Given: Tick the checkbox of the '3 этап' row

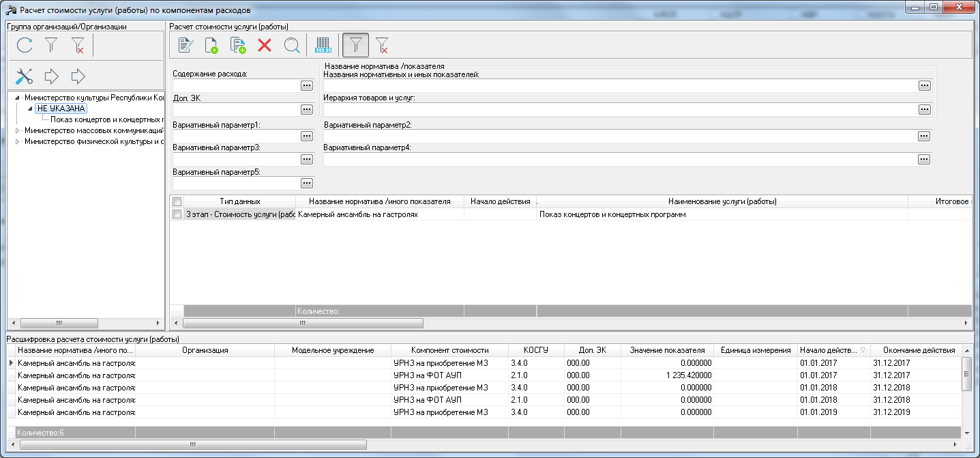Looking at the screenshot, I should (177, 214).
